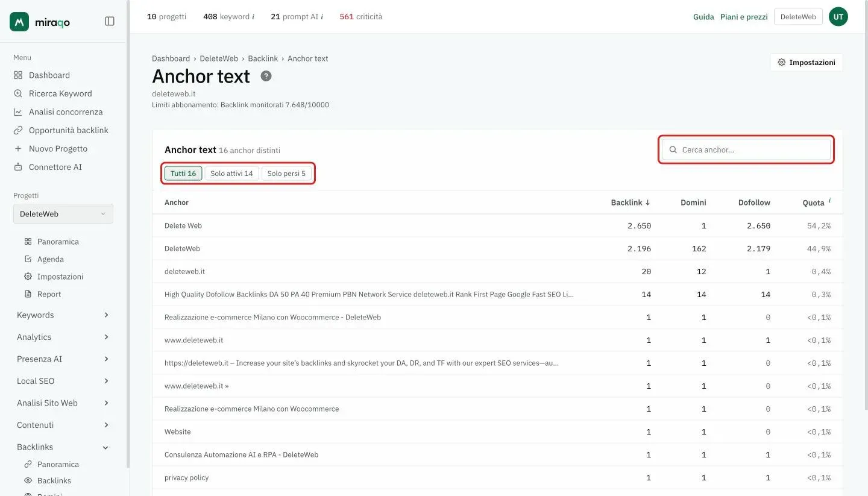This screenshot has height=496, width=868.
Task: Collapse the Backlinks section
Action: click(x=63, y=447)
